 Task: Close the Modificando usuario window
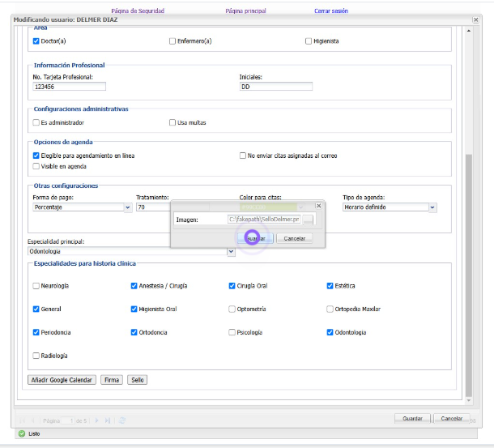(475, 18)
